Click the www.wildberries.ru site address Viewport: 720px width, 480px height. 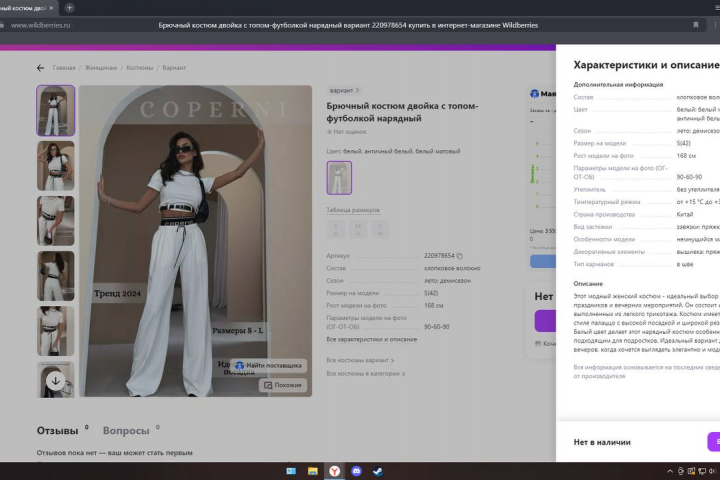[40, 25]
